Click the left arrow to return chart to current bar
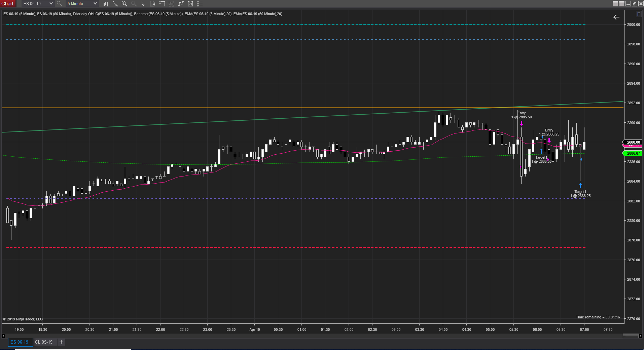Screen dimensions: 644x350 [616, 17]
